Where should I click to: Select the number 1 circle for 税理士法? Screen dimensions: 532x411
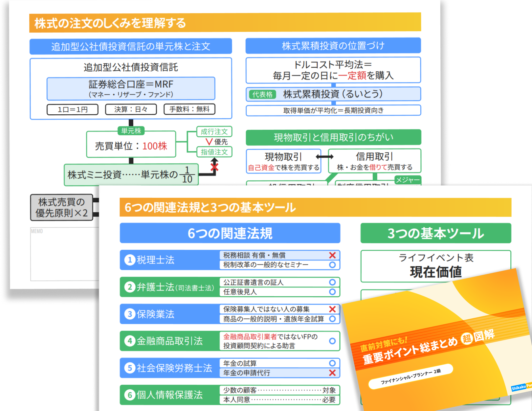click(x=130, y=260)
